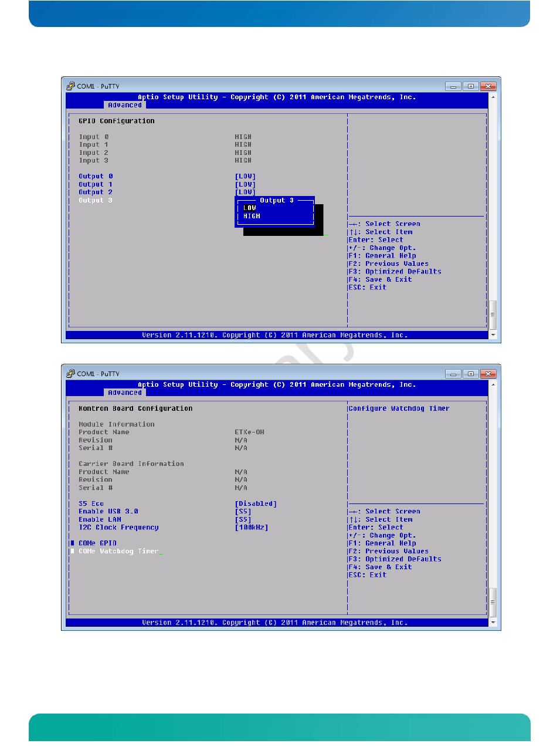This screenshot has width=560, height=747.
Task: Click Input 0 row label
Action: click(x=93, y=137)
